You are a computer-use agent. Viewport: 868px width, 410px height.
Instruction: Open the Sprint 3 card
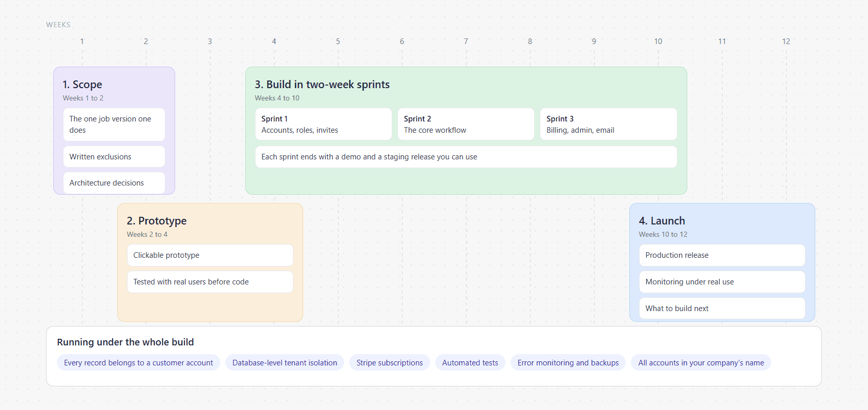608,124
